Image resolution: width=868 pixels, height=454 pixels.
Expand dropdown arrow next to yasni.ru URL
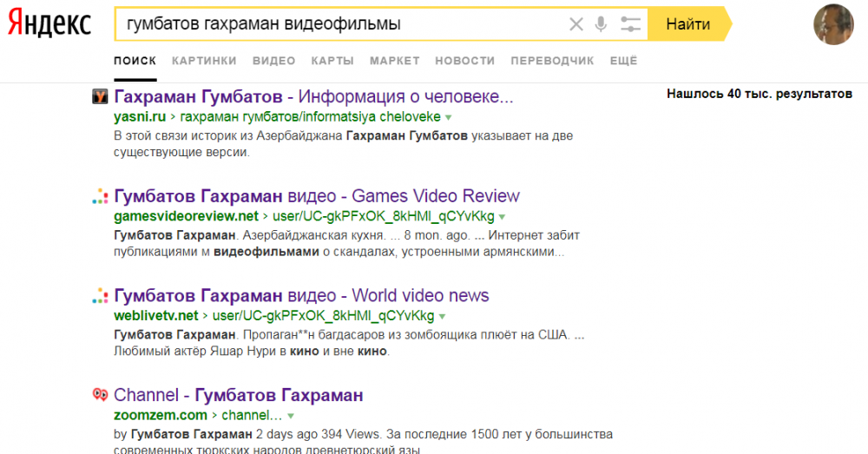click(449, 117)
